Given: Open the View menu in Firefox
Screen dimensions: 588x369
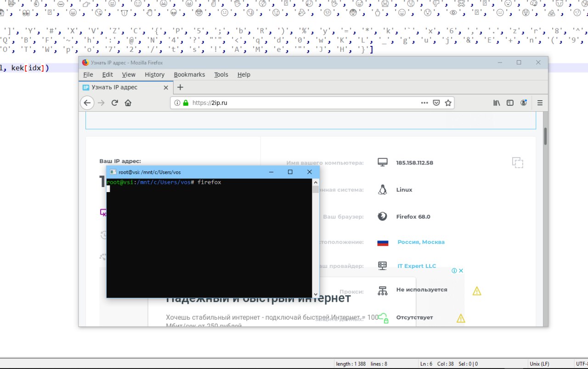Looking at the screenshot, I should tap(129, 74).
